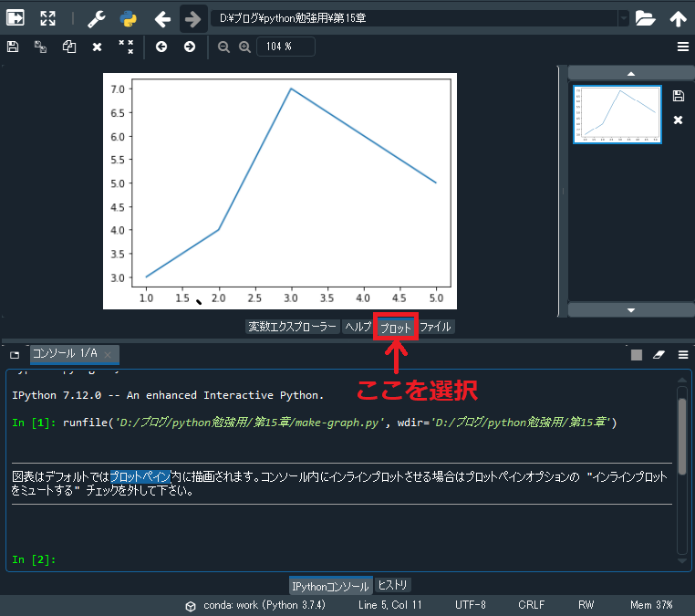Open the Python path manager icon
Image resolution: width=695 pixels, height=616 pixels.
click(x=128, y=18)
